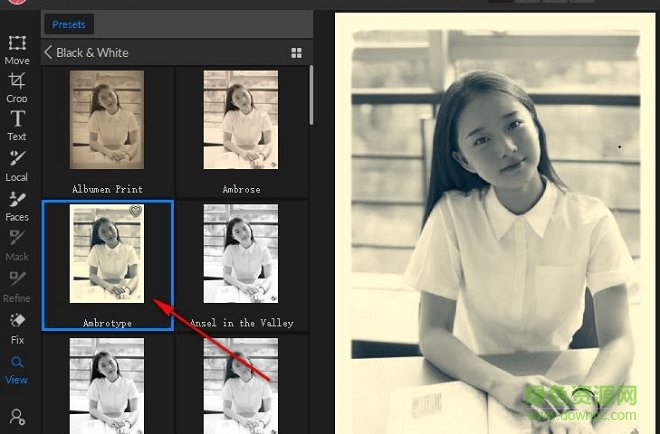Toggle favorite heart on Ambrotype preset
Image resolution: width=660 pixels, height=434 pixels.
136,212
